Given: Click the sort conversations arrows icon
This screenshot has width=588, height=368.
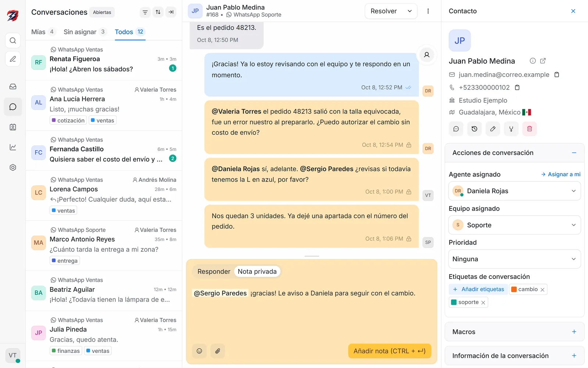Looking at the screenshot, I should pyautogui.click(x=158, y=12).
